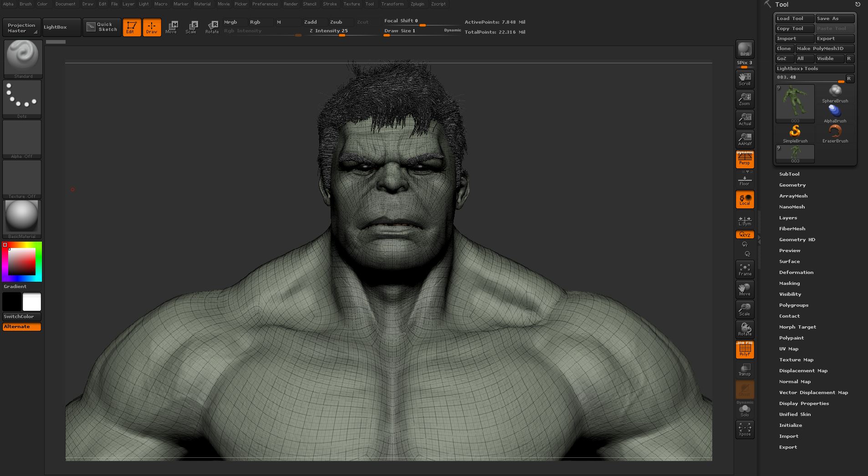
Task: Select the top-toolbar Rotate gizmo button
Action: pos(212,27)
